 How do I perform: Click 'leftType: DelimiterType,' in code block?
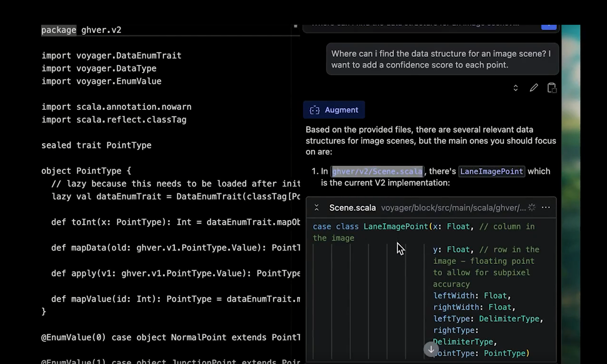tap(488, 319)
